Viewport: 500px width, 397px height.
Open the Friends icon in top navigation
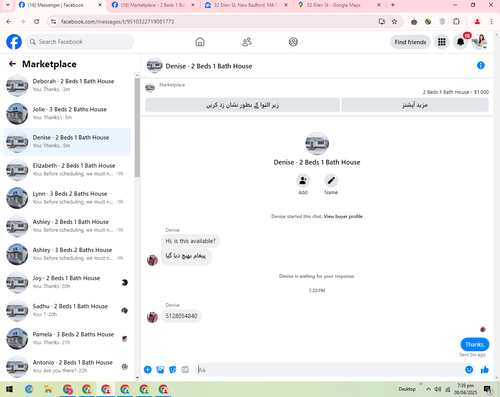[x=246, y=42]
